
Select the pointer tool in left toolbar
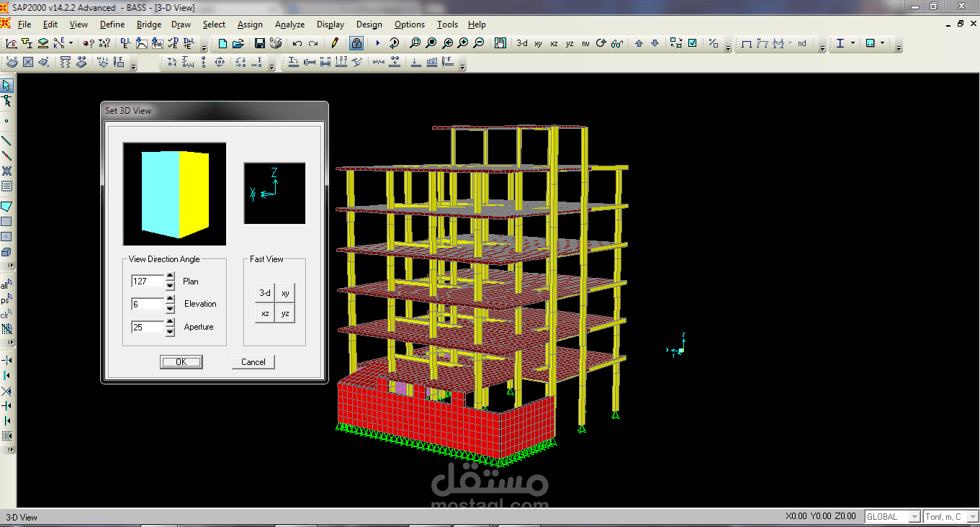[7, 86]
